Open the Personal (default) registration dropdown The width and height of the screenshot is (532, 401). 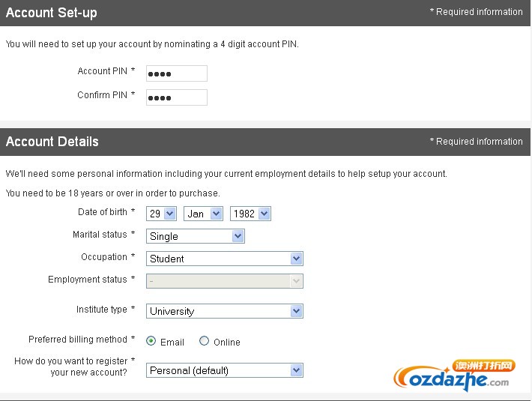225,370
